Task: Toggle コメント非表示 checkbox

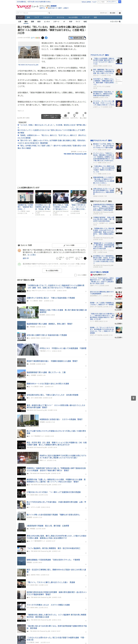Action: point(75,275)
